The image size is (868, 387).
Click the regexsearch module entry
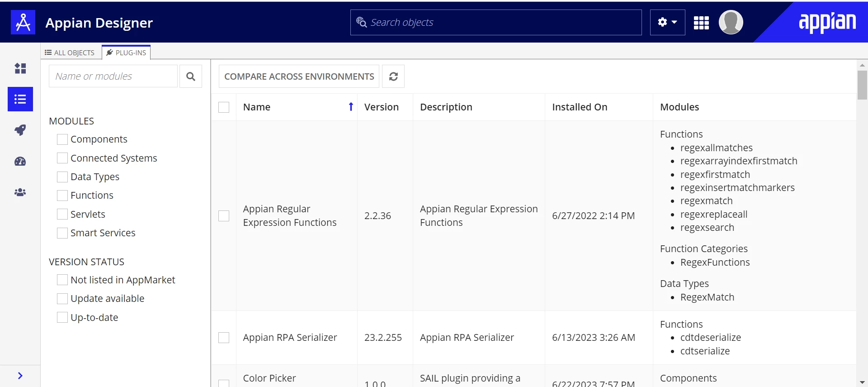707,228
